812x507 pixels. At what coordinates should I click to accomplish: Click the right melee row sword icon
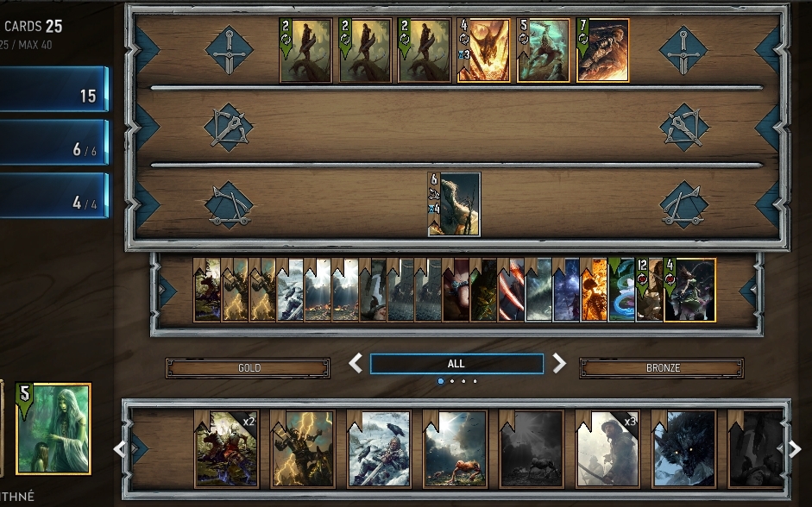click(683, 51)
